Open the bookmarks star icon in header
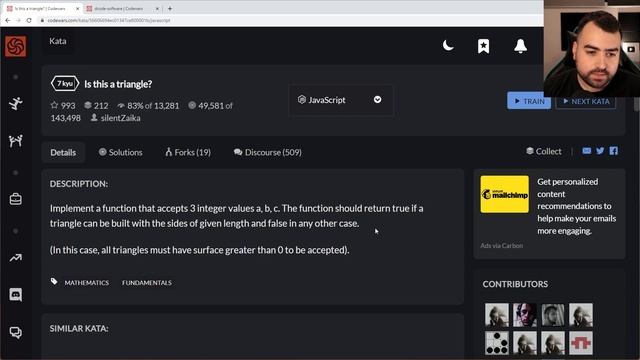Image resolution: width=640 pixels, height=360 pixels. coord(483,46)
